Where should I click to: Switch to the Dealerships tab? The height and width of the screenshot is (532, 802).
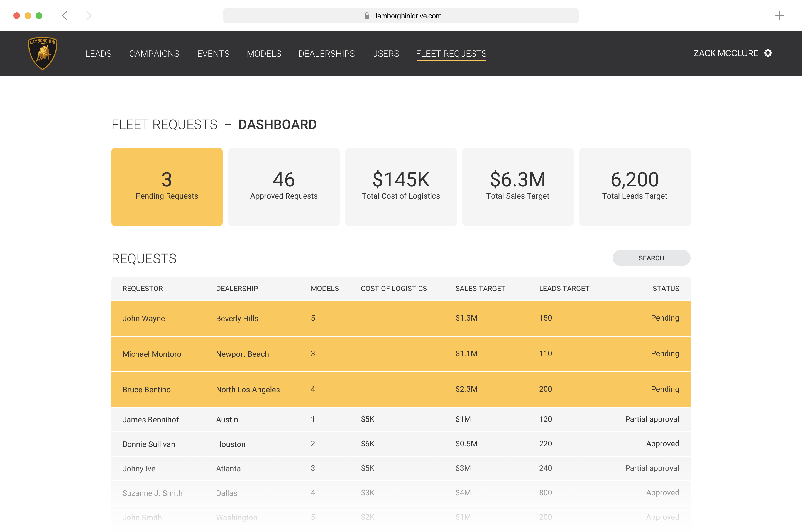click(326, 54)
